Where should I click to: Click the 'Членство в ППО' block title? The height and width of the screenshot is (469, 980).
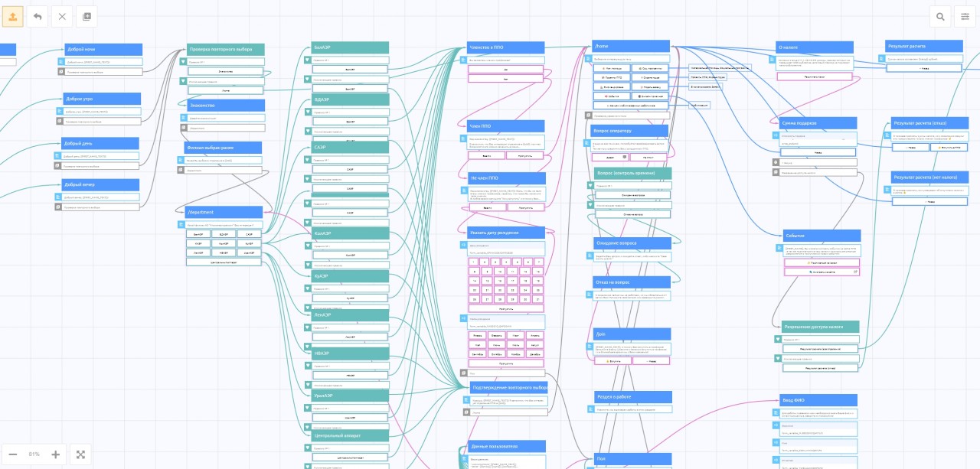[505, 47]
